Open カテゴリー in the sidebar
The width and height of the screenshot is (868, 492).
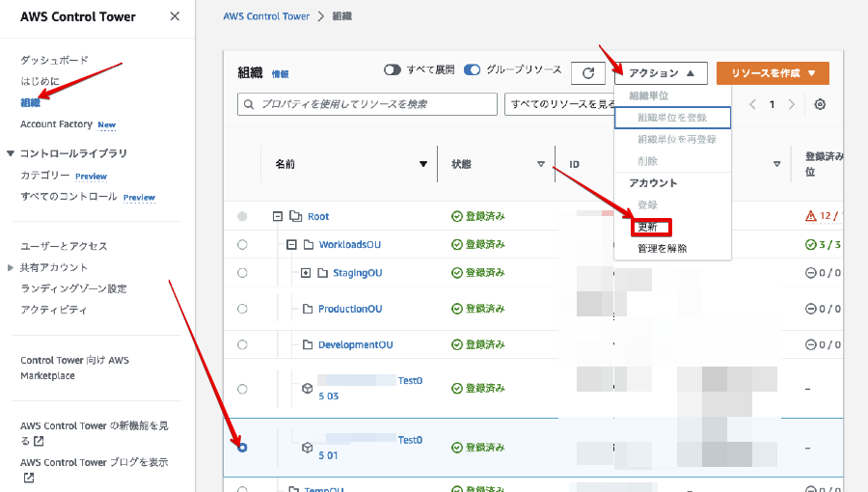(44, 175)
